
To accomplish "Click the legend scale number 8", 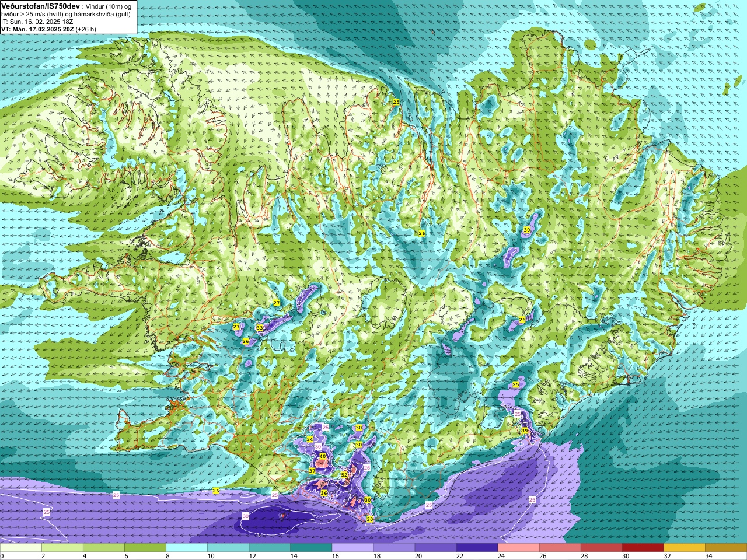I will pos(167,556).
